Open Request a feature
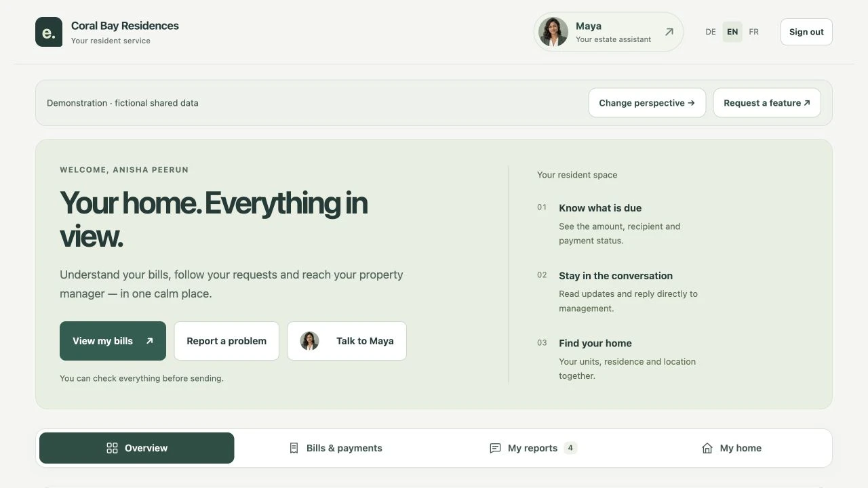The width and height of the screenshot is (868, 488). tap(767, 103)
